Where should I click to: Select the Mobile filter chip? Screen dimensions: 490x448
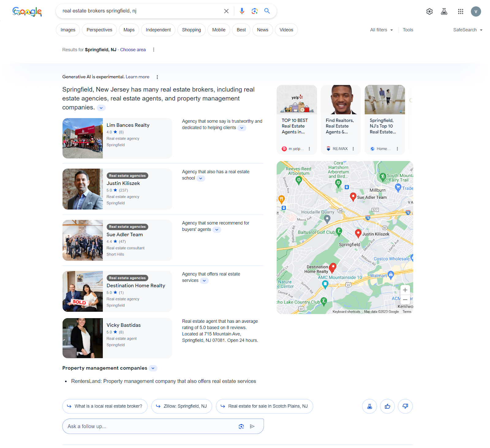tap(219, 30)
